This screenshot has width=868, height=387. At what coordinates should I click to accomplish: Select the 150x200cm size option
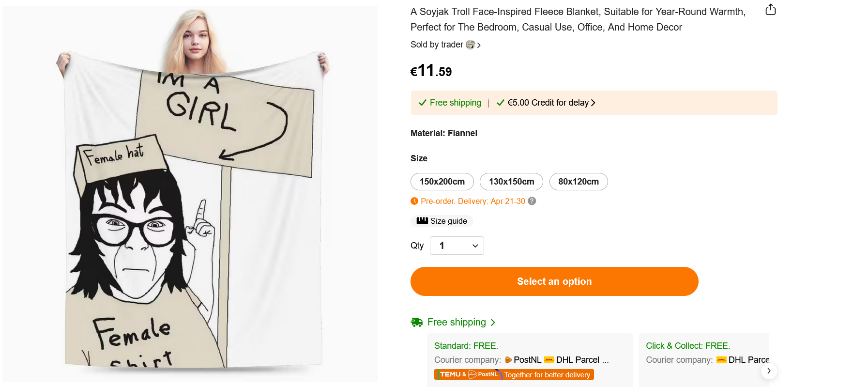point(442,182)
